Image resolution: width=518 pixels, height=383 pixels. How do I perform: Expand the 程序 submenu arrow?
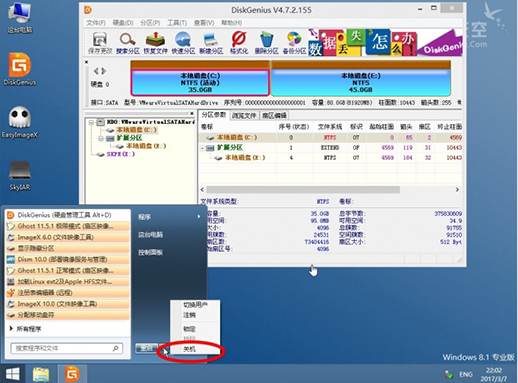[x=199, y=217]
